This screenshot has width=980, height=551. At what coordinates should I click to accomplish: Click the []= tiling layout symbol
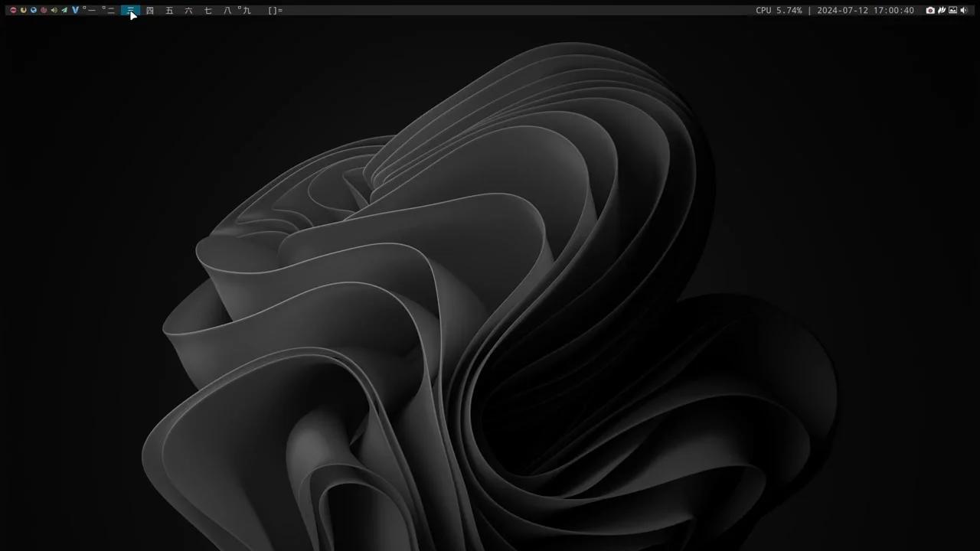click(x=275, y=11)
